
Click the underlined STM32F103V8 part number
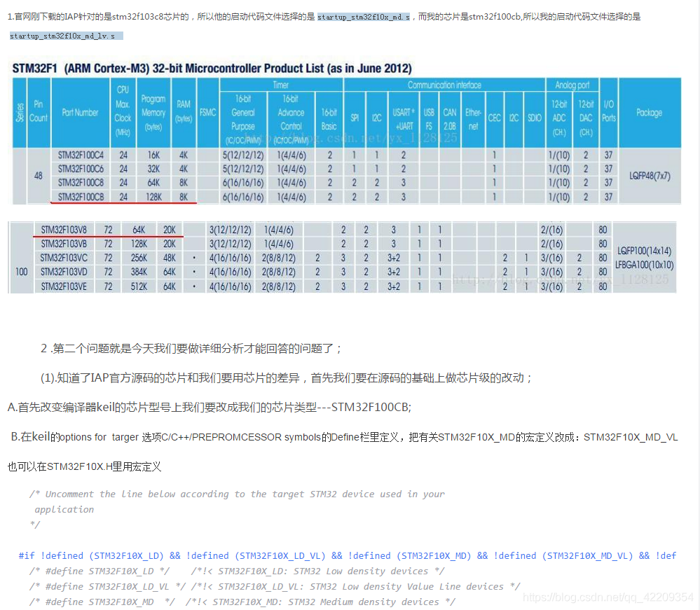point(64,230)
